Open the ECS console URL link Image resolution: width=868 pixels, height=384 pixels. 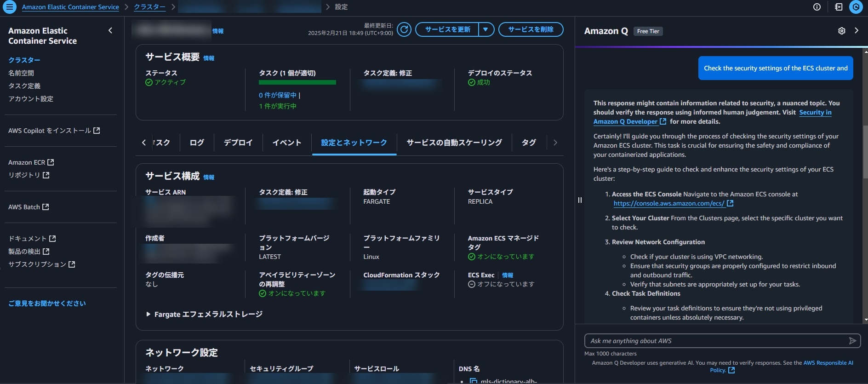coord(669,203)
